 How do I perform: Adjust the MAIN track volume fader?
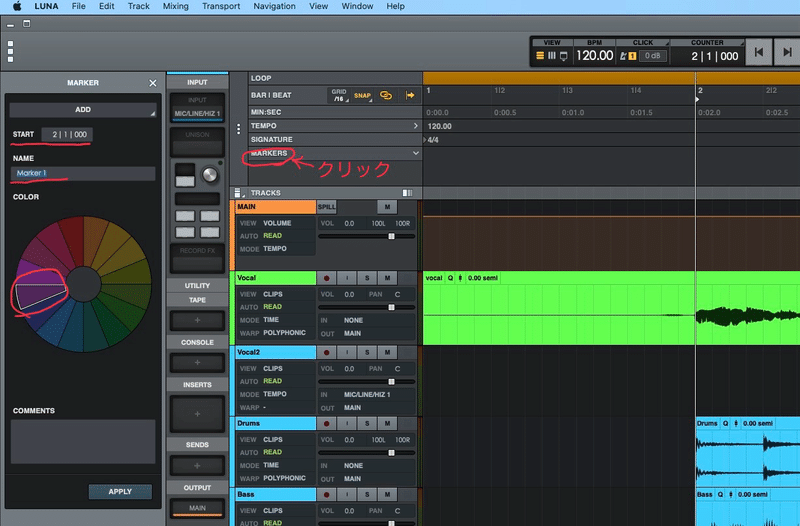coord(391,236)
